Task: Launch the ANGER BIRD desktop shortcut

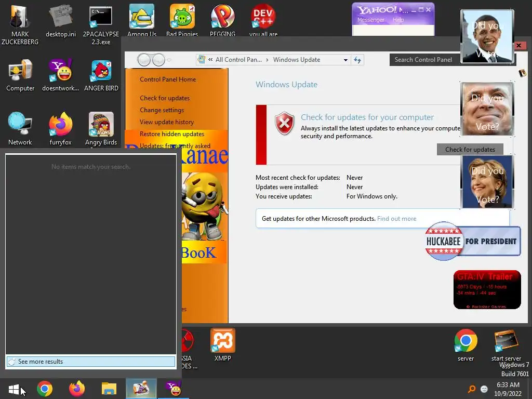Action: point(101,75)
